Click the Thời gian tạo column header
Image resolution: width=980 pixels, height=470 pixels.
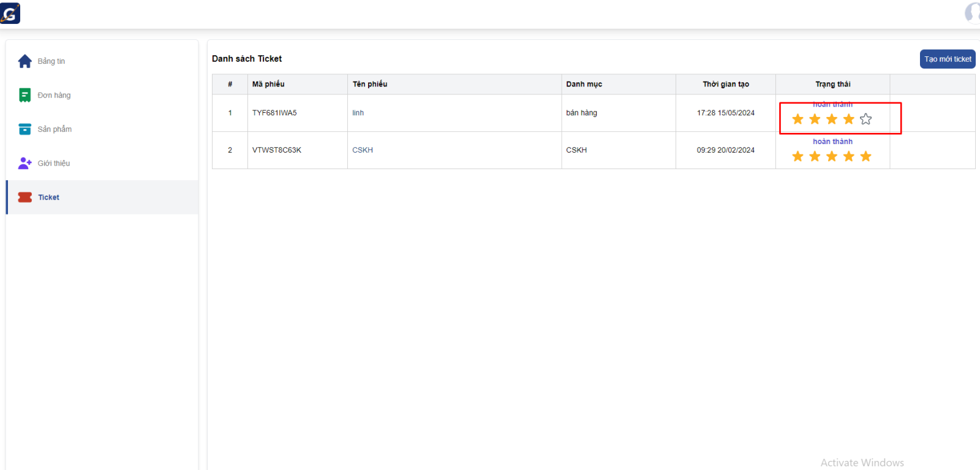725,85
